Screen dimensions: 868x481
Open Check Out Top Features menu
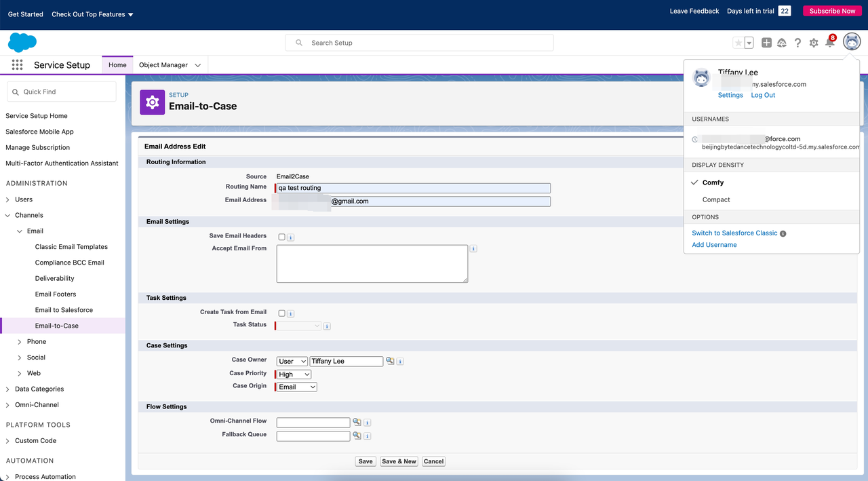tap(92, 14)
